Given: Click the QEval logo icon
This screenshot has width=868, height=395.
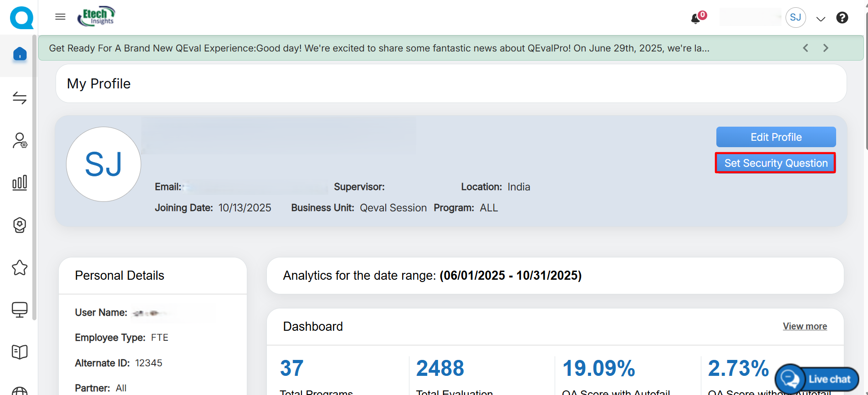Looking at the screenshot, I should [x=21, y=18].
